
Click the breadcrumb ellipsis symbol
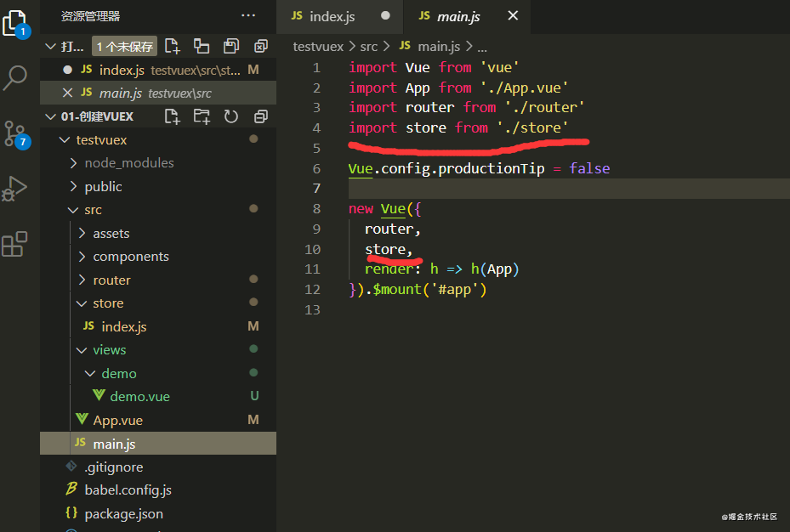coord(482,48)
